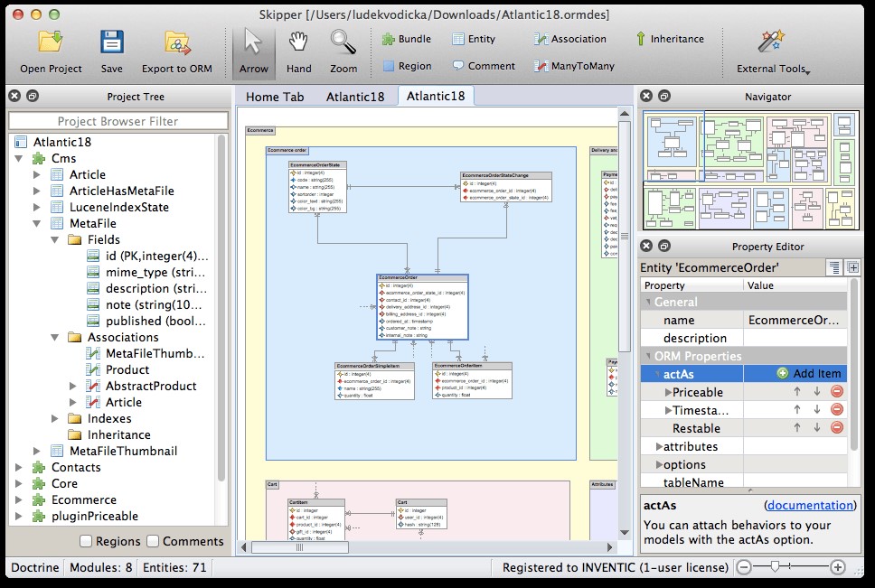Click the zoom slider in status bar
875x588 pixels.
[774, 567]
